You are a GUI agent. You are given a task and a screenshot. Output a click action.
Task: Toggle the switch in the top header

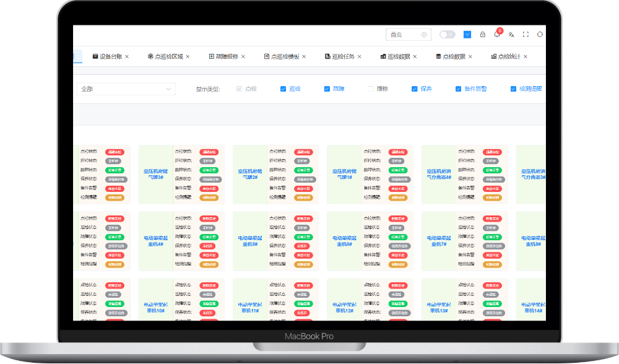click(447, 35)
